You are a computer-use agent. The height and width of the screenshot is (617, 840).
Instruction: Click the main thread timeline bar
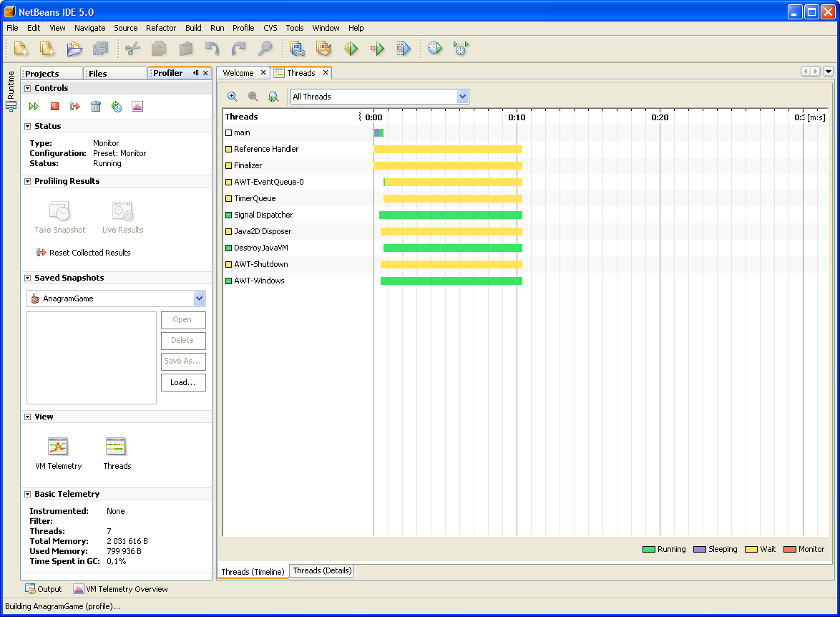point(379,132)
